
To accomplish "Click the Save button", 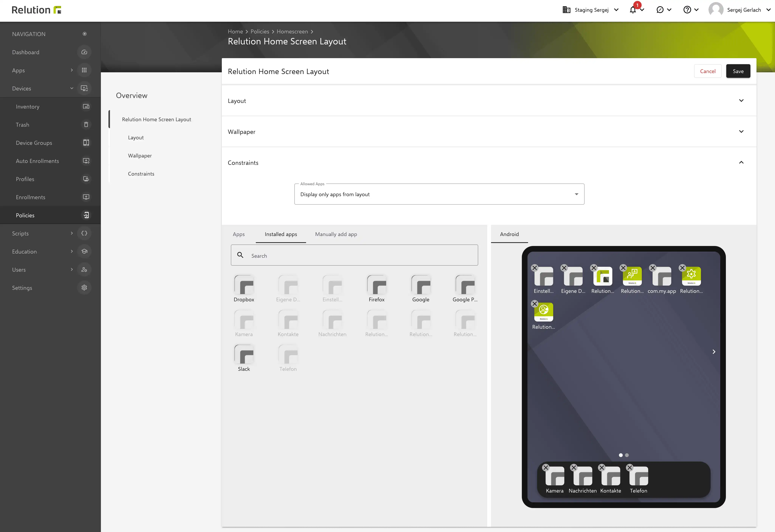I will coord(738,71).
